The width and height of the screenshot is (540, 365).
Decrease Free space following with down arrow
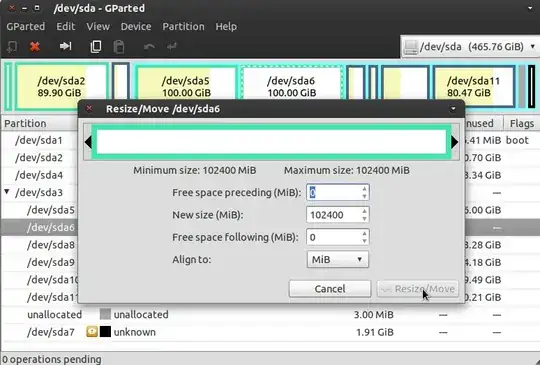pyautogui.click(x=364, y=241)
